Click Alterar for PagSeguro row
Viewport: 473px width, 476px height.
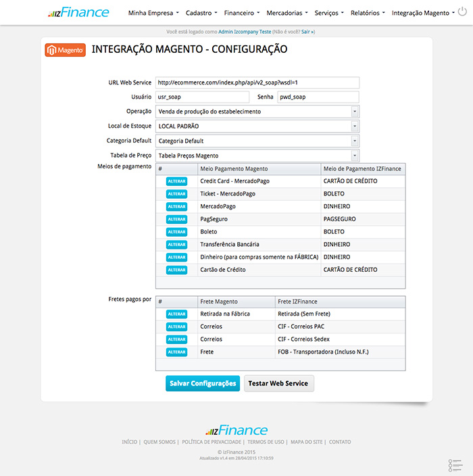176,219
